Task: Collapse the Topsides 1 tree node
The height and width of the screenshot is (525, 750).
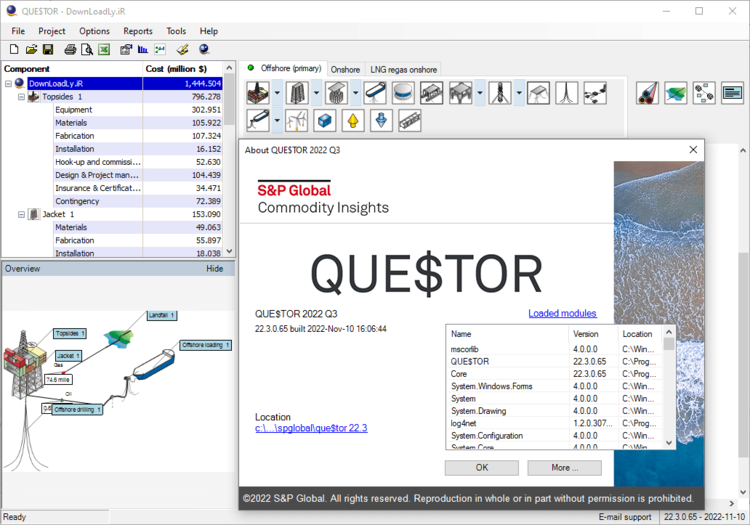Action: click(22, 97)
